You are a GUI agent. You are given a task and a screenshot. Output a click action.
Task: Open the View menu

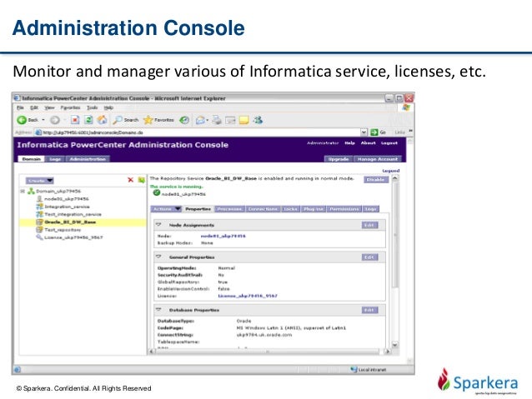coord(49,107)
